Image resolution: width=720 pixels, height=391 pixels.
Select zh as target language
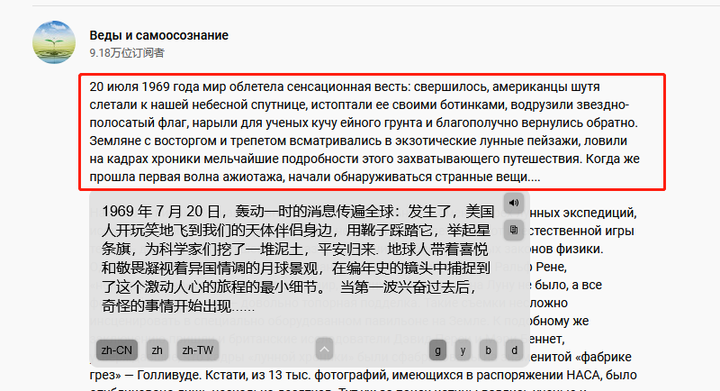pyautogui.click(x=157, y=351)
